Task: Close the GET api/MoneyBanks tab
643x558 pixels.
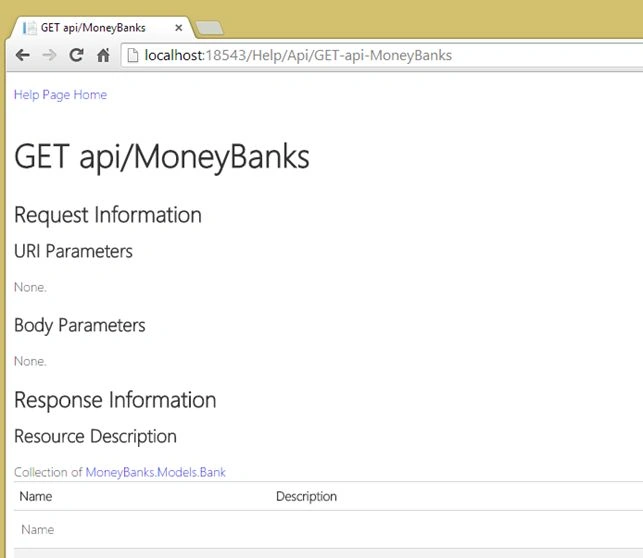Action: pos(178,28)
